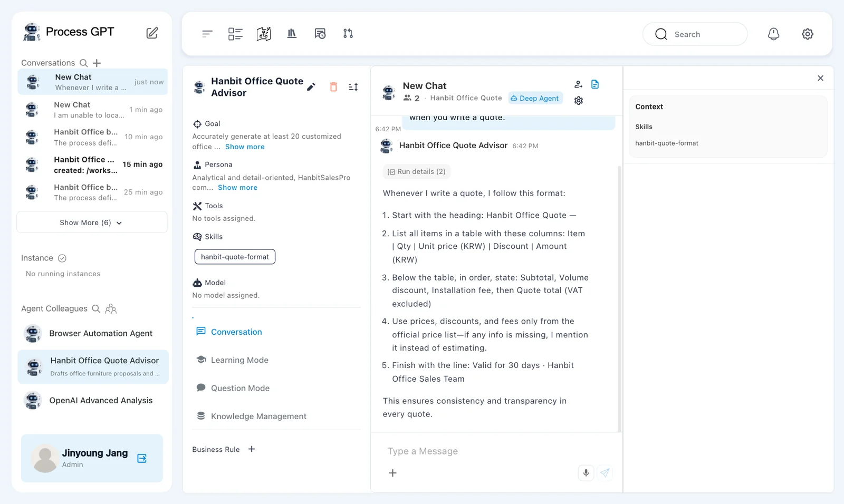Viewport: 844px width, 504px height.
Task: Open the git branch icon in the toolbar
Action: [348, 34]
